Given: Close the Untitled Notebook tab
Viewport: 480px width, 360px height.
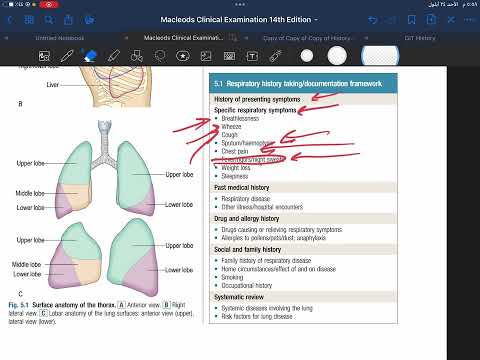Looking at the screenshot, I should [x=6, y=38].
